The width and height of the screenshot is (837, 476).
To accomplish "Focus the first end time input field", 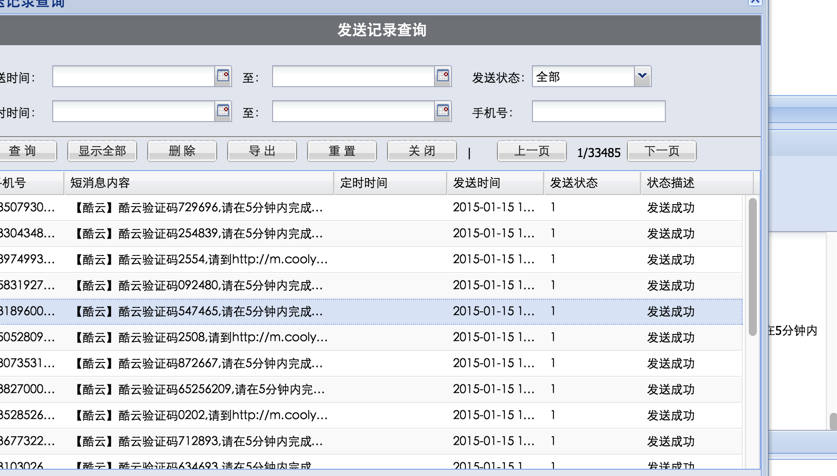I will 353,76.
